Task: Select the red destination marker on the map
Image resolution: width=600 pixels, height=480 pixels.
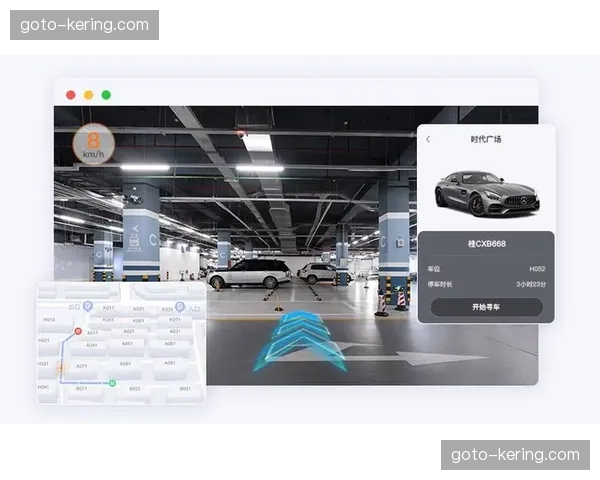Action: click(x=78, y=330)
